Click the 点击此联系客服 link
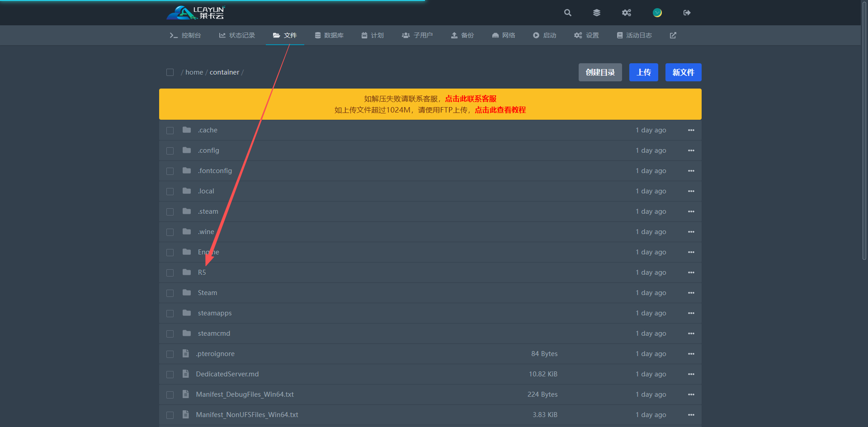Screen dimensions: 868x427 [471, 99]
